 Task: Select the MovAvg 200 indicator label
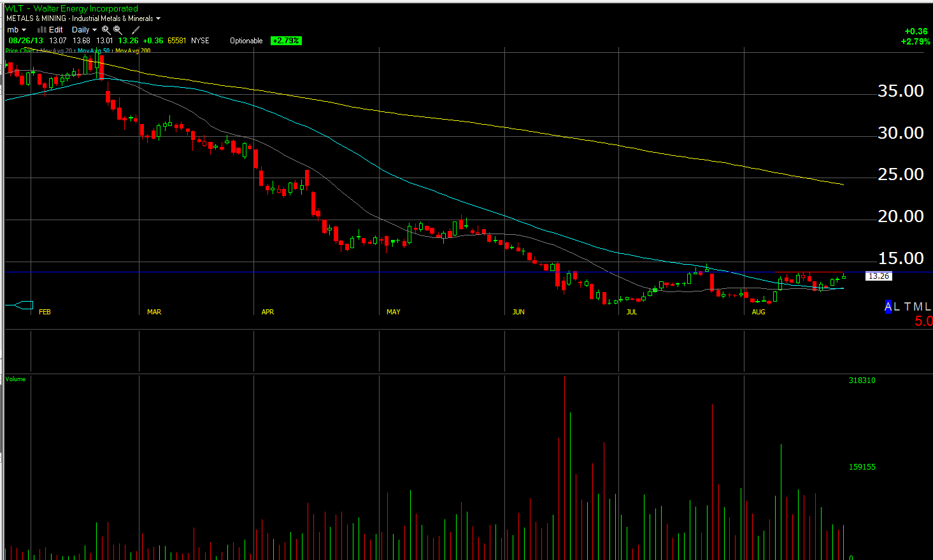coord(132,51)
